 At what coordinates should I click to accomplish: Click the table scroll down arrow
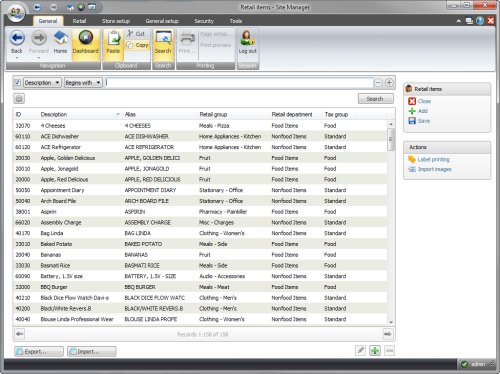point(391,322)
